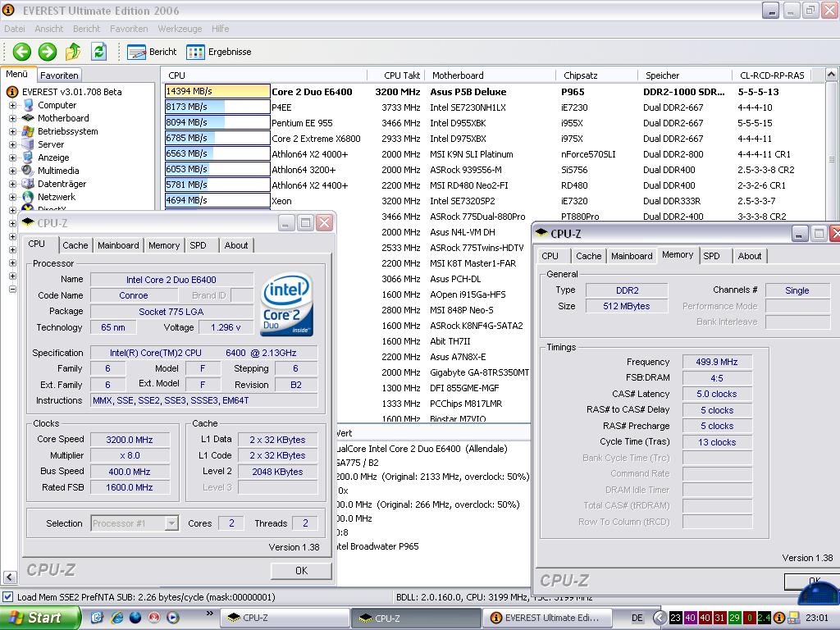The height and width of the screenshot is (630, 840).
Task: Click the refresh toolbar icon
Action: pos(98,52)
